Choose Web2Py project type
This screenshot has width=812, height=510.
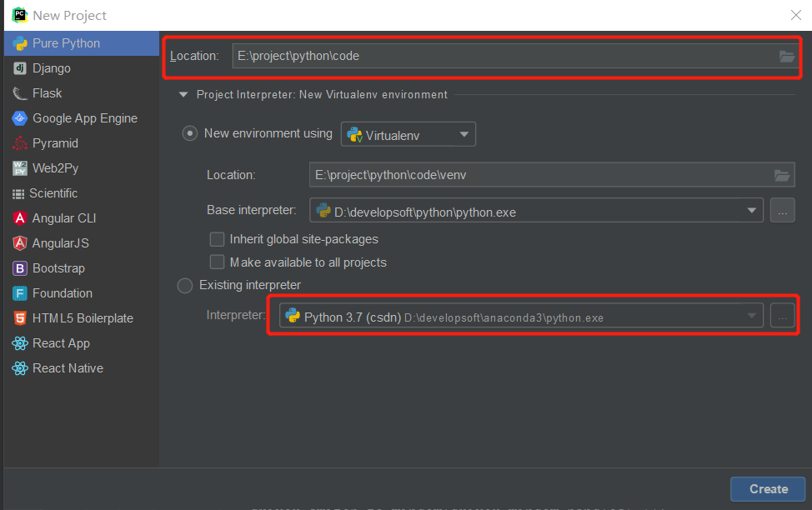click(x=82, y=168)
